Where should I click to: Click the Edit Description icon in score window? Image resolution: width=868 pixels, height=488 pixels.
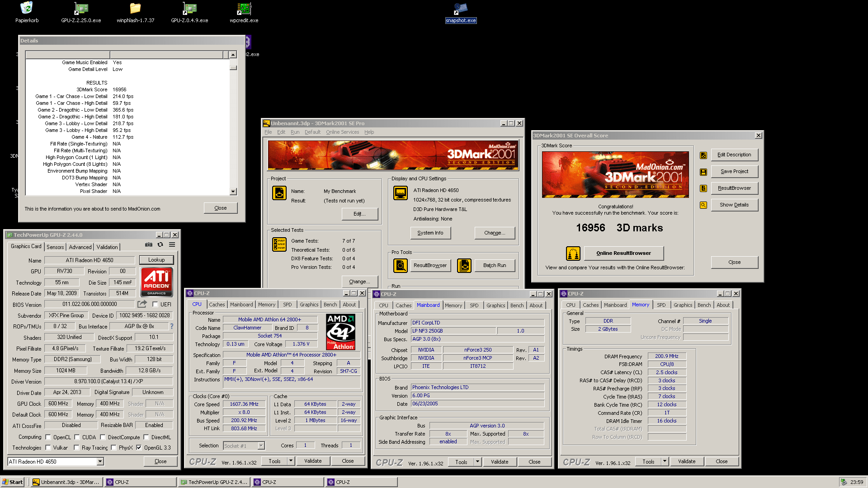point(703,155)
